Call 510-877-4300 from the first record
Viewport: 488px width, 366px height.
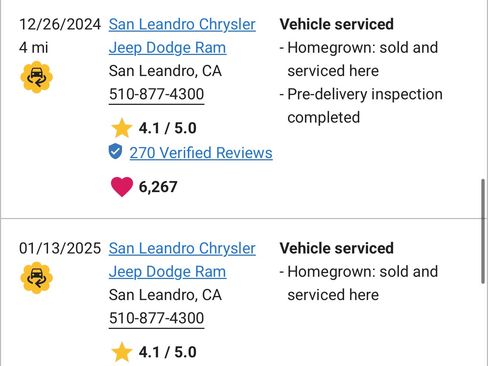[156, 94]
